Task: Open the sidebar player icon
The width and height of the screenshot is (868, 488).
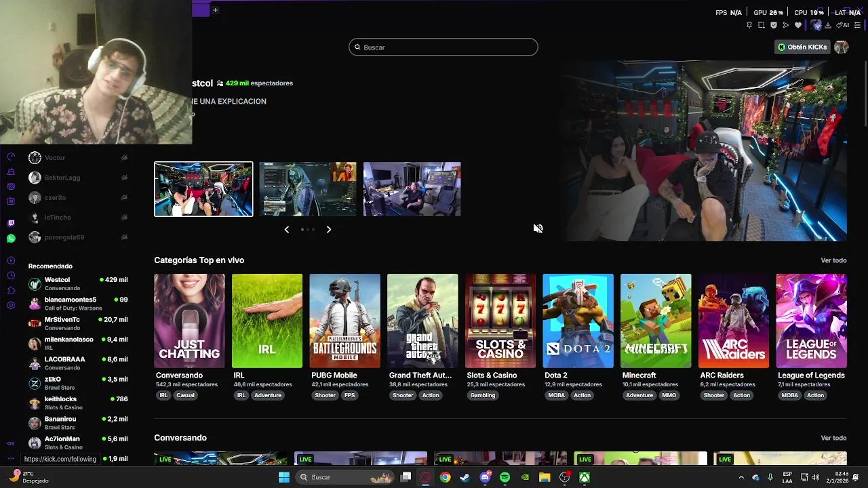Action: pyautogui.click(x=11, y=260)
